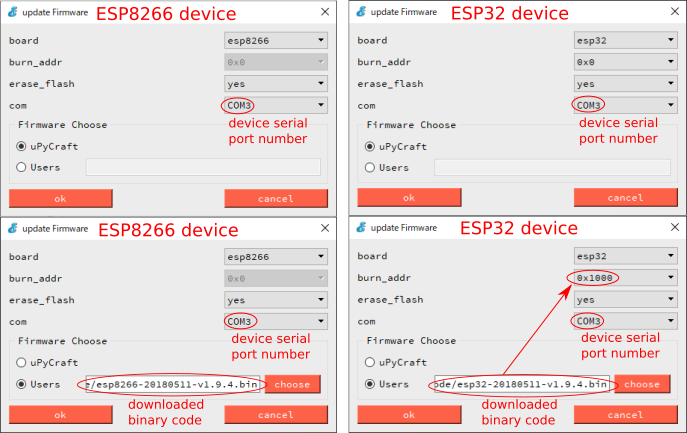Select Users radio in dialog with esp8266 .bin file
Screen dimensions: 687x433
point(21,384)
